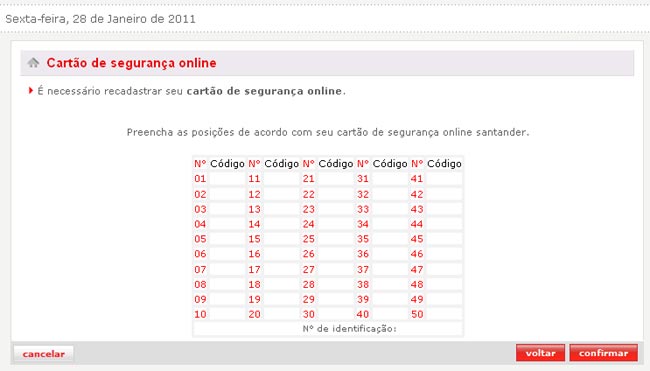Click the code field for position 14

point(281,224)
